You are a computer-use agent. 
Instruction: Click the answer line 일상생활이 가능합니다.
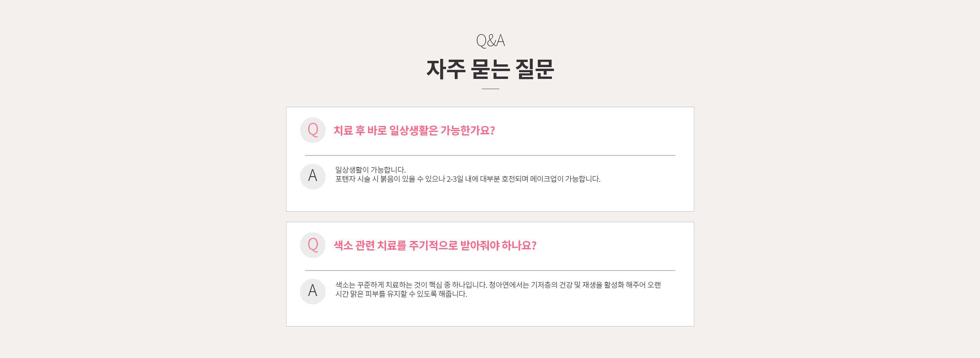(x=370, y=170)
